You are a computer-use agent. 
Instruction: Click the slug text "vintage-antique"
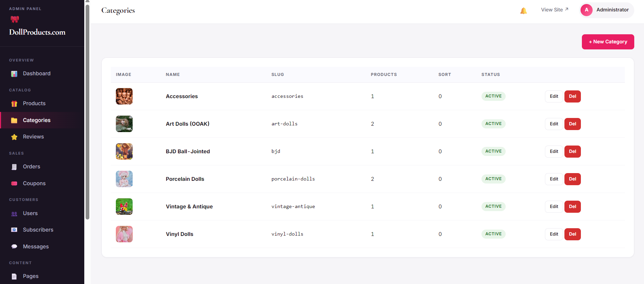coord(293,206)
